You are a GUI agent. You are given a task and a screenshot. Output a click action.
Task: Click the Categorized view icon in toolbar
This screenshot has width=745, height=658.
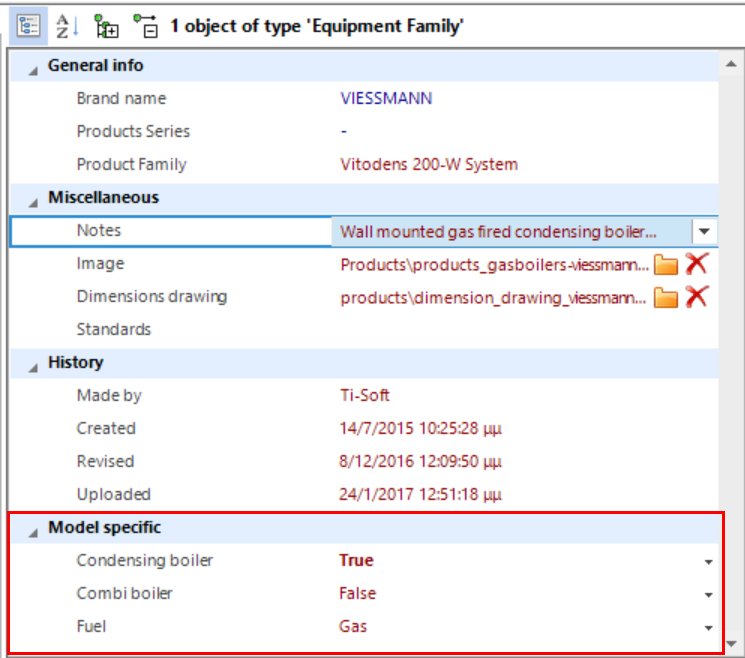29,26
